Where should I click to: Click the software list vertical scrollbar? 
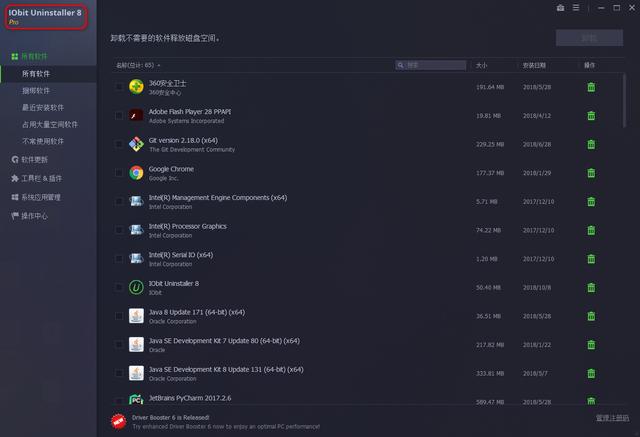point(624,100)
